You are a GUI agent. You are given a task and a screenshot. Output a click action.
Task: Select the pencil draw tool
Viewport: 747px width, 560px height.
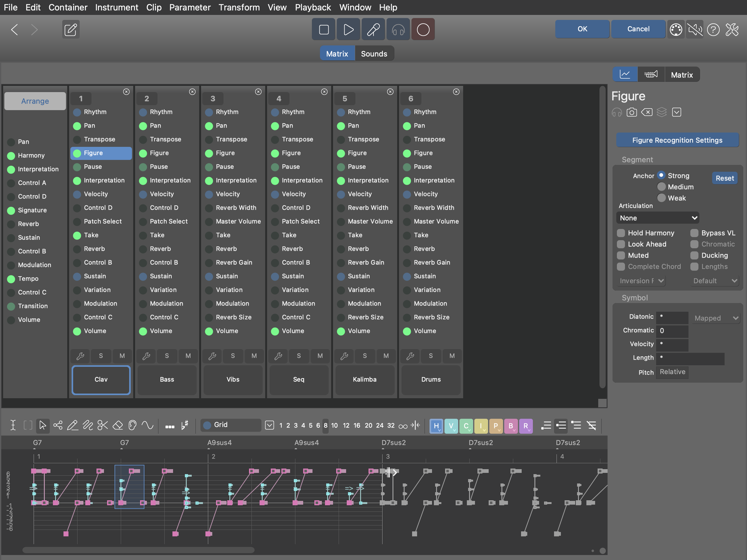(x=73, y=425)
